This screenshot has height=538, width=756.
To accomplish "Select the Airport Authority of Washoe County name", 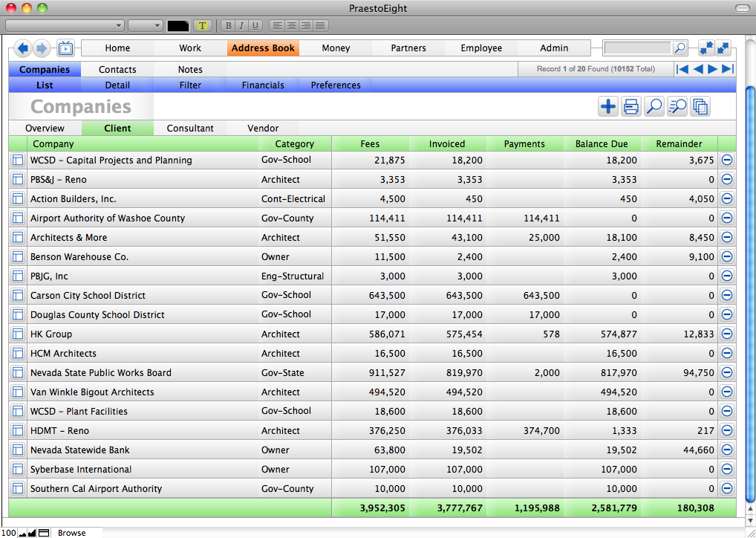I will 108,218.
